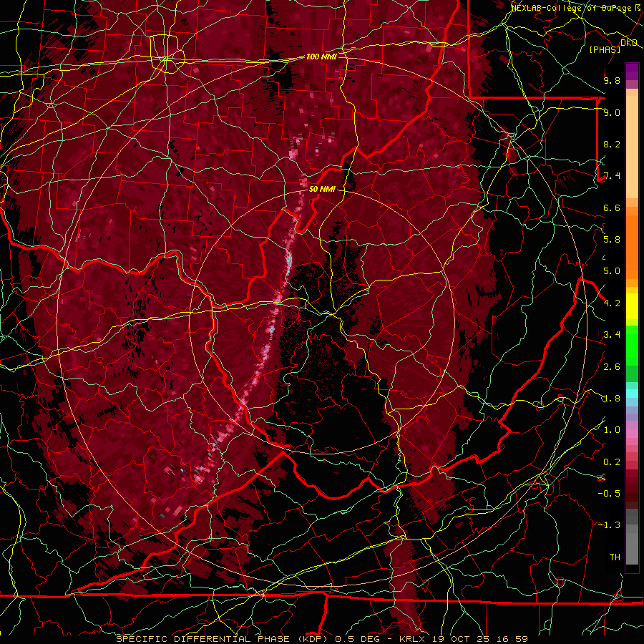Click the pale peach segment of color bar
Image resolution: width=644 pixels, height=644 pixels.
pos(632,148)
